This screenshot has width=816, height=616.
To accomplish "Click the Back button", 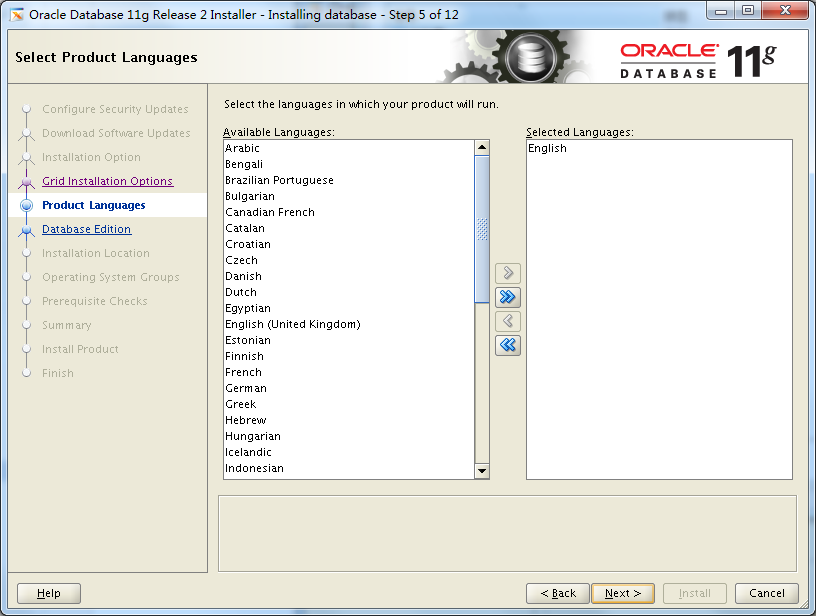I will click(x=557, y=593).
